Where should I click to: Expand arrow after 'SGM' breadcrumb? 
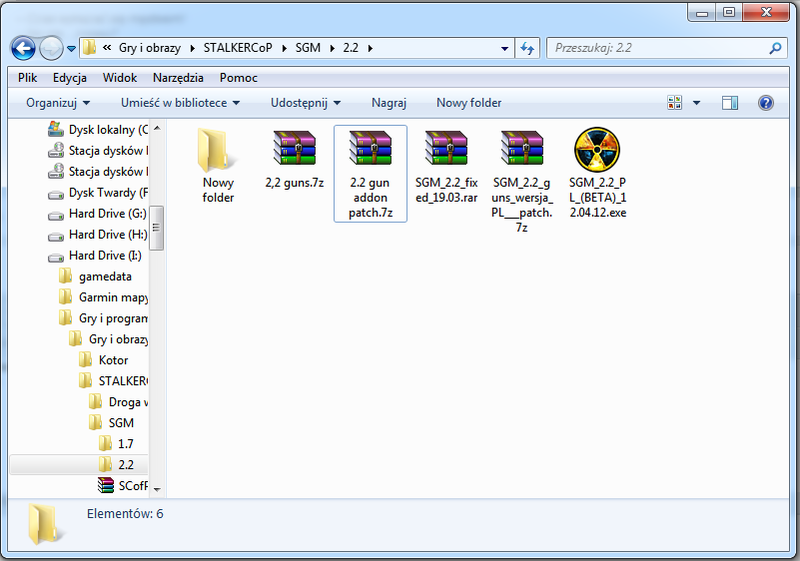tap(332, 48)
